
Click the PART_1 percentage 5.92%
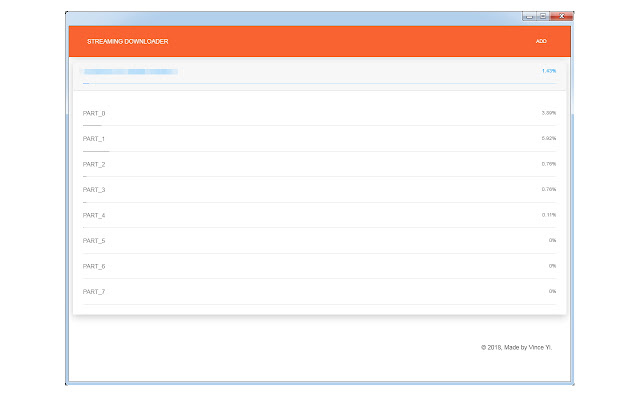pyautogui.click(x=549, y=138)
